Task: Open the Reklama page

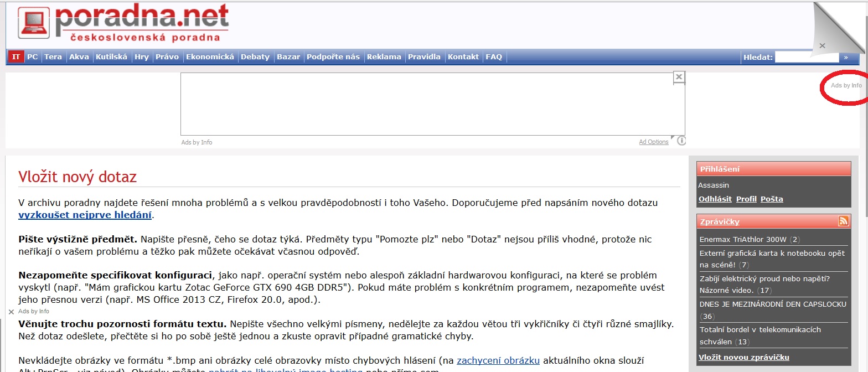Action: [x=384, y=56]
